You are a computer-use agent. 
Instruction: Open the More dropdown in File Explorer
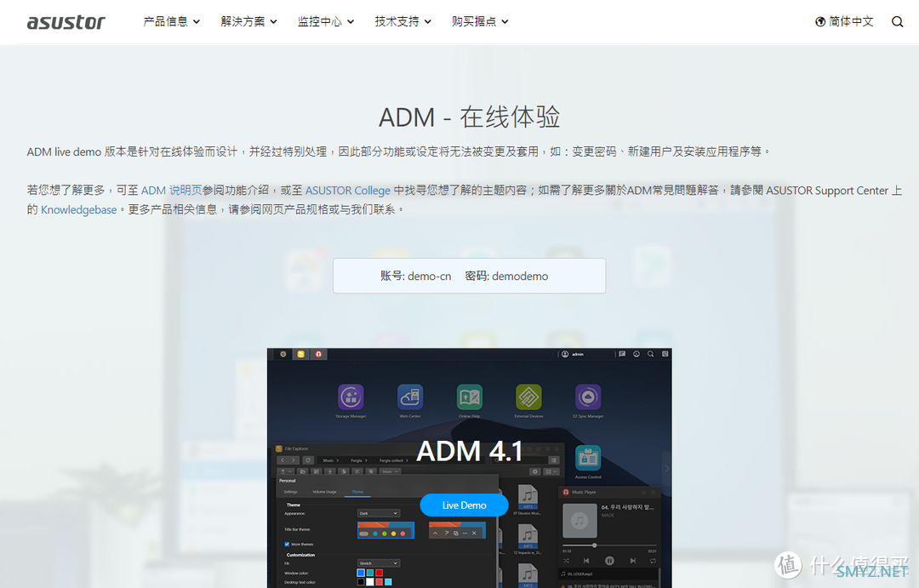tap(390, 471)
